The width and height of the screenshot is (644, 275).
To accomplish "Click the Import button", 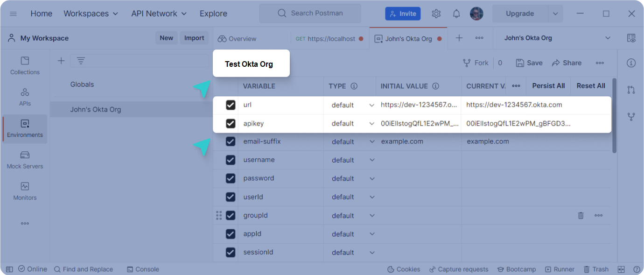I will 194,38.
